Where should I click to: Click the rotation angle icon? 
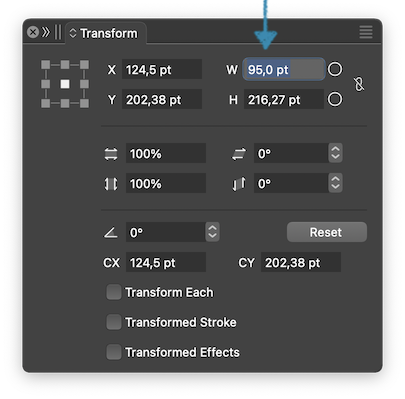(x=110, y=232)
